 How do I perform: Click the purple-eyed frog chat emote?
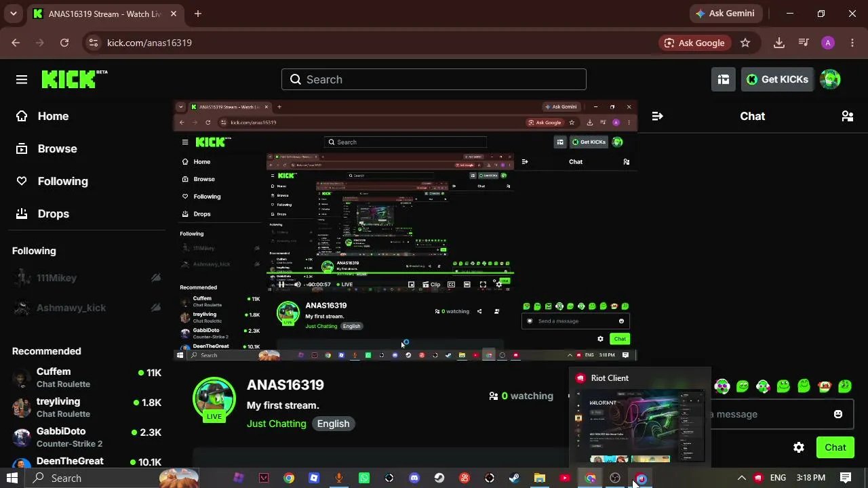[722, 386]
